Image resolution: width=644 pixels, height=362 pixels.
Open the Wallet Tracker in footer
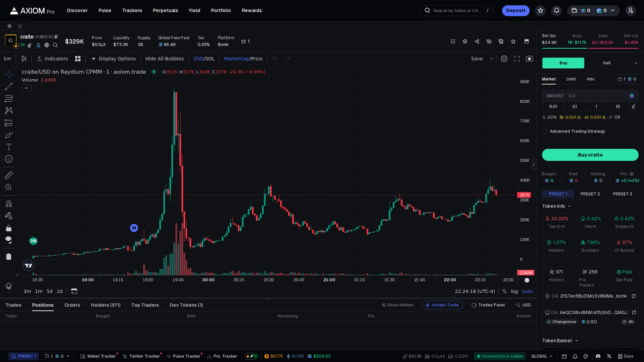coord(98,356)
